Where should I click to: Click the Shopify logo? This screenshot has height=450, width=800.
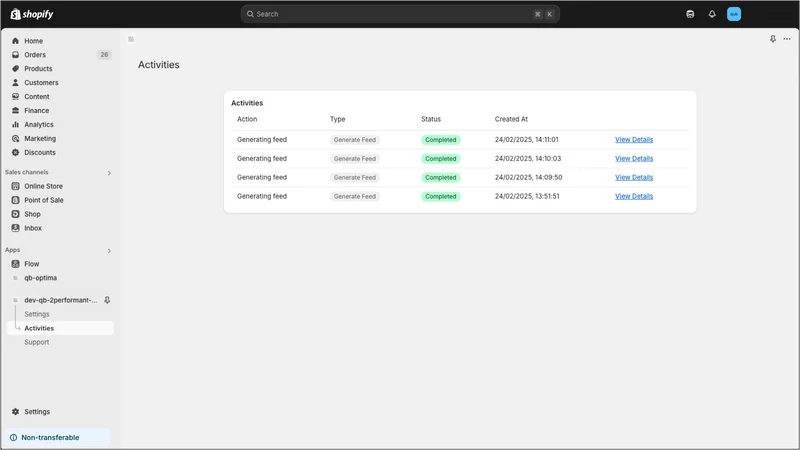(32, 14)
